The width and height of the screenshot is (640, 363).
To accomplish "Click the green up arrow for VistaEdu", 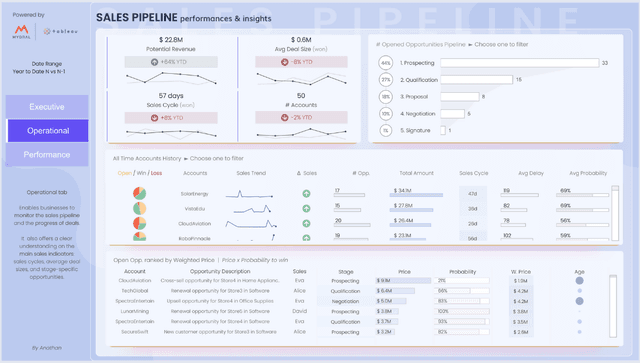I will tap(306, 209).
